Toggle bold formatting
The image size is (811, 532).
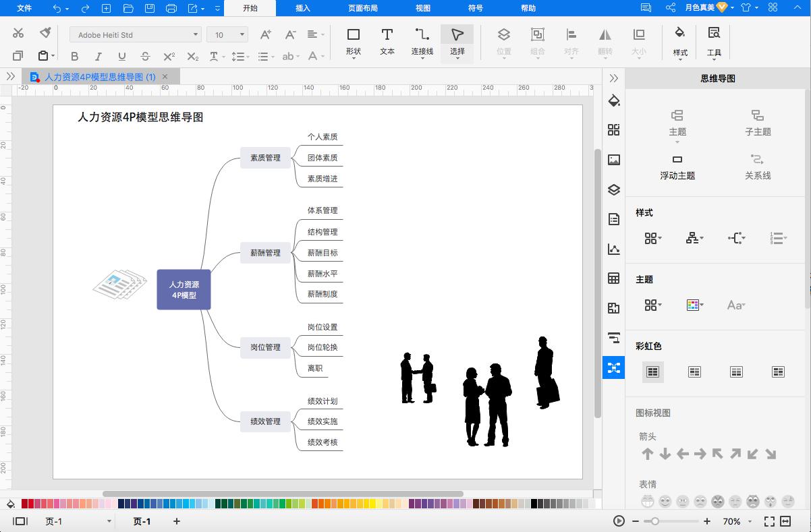tap(74, 56)
